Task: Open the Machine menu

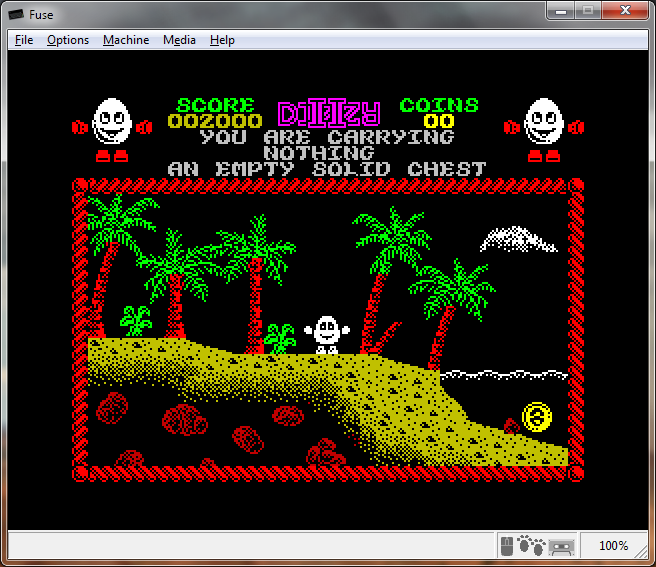Action: point(126,40)
